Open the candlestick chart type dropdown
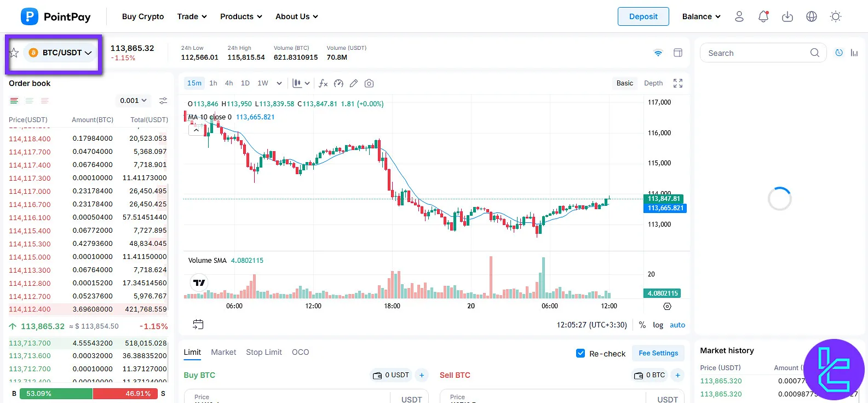 coord(301,83)
